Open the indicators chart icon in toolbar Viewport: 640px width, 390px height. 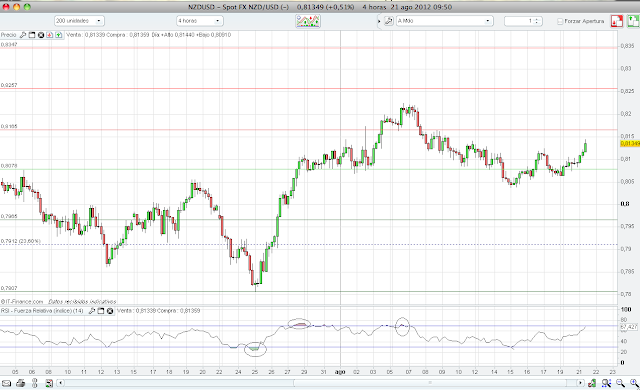tap(308, 21)
